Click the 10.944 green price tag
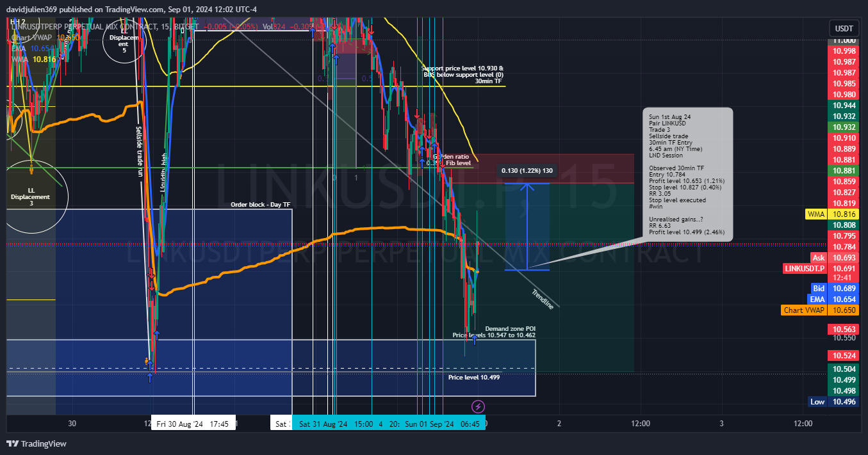Screen dimensions: 868x455 point(844,105)
